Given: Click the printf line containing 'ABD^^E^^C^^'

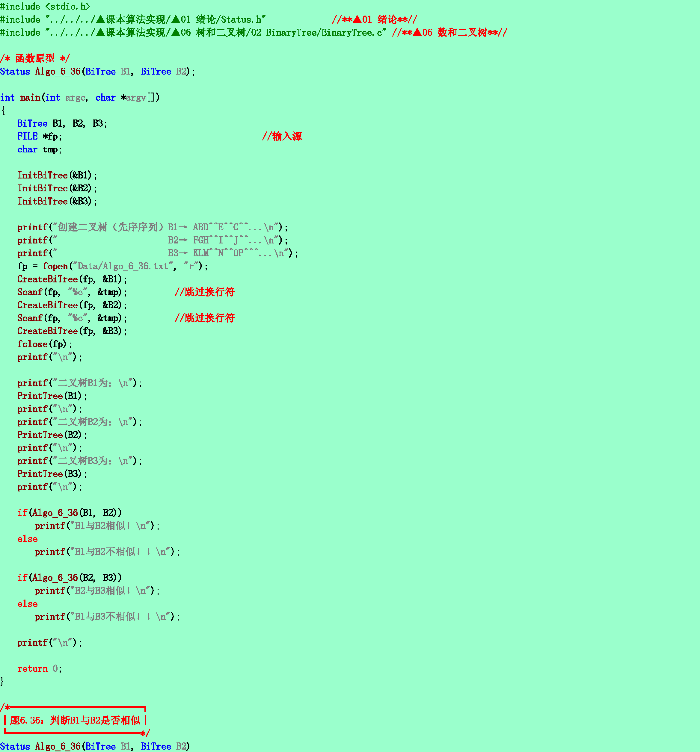Looking at the screenshot, I should tap(153, 227).
